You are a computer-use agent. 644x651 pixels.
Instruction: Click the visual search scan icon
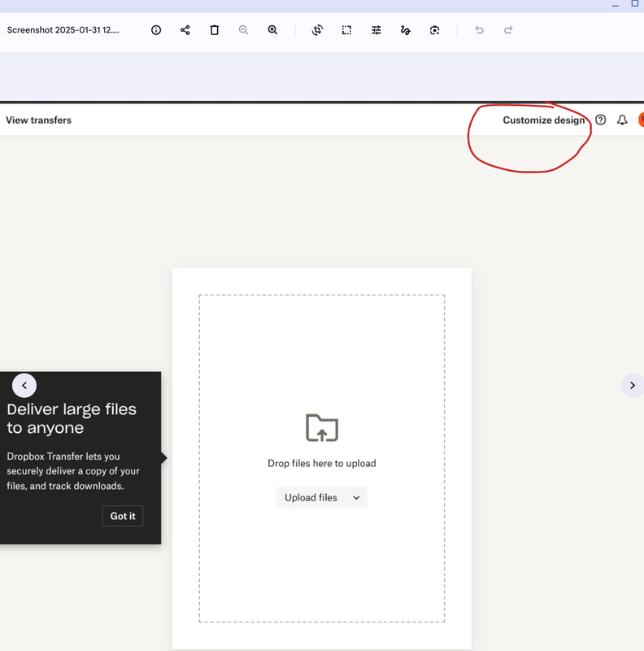[435, 30]
